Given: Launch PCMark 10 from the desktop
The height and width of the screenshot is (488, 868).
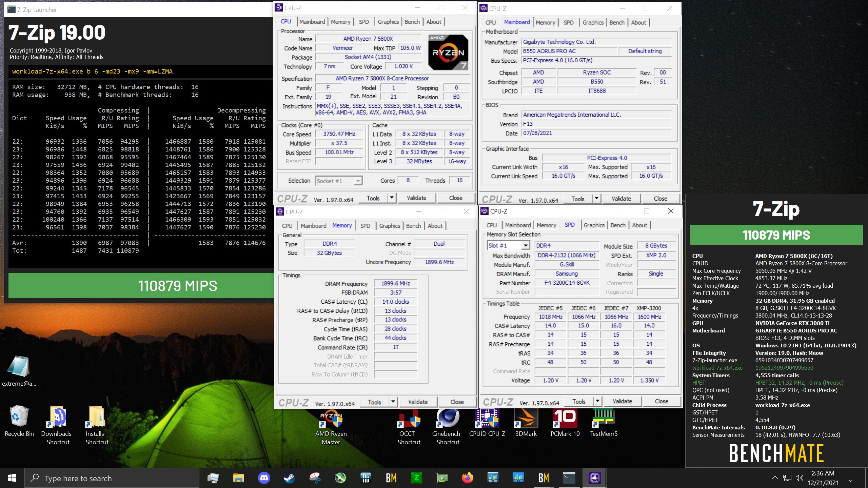Looking at the screenshot, I should pos(565,423).
